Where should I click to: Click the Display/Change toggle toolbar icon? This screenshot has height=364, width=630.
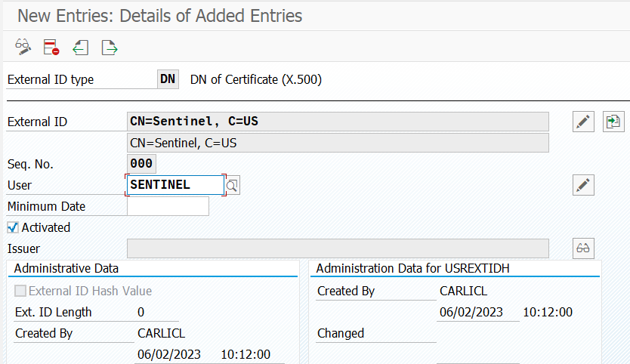pyautogui.click(x=23, y=48)
